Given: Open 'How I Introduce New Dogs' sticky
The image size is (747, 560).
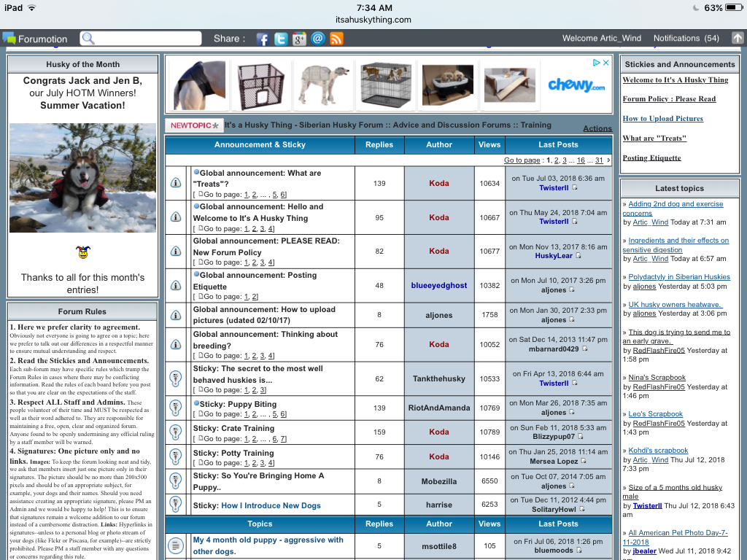Looking at the screenshot, I should point(271,506).
